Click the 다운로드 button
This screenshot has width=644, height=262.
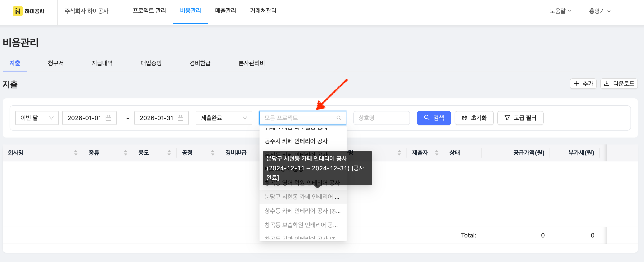point(619,84)
